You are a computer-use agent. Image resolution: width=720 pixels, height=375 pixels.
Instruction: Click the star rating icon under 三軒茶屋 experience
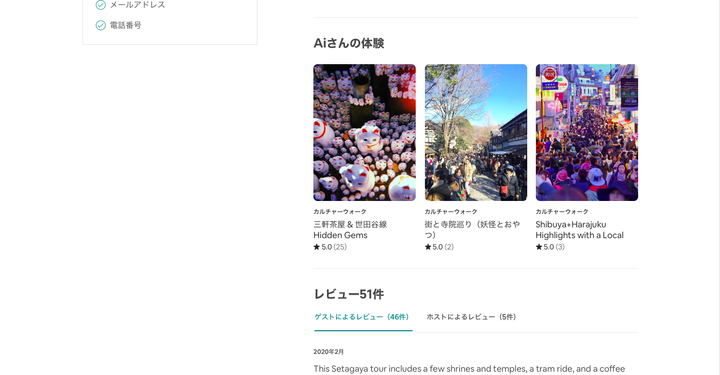pos(316,247)
